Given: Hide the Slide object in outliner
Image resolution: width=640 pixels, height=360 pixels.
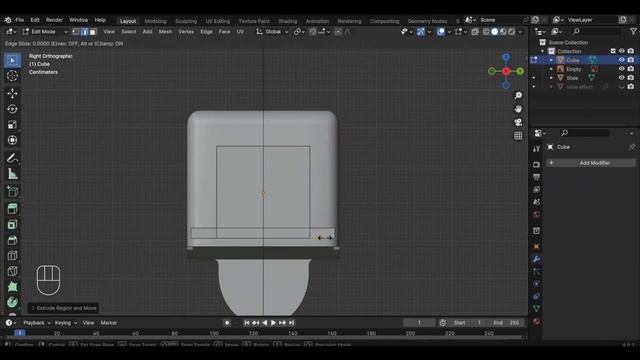Looking at the screenshot, I should pyautogui.click(x=621, y=78).
